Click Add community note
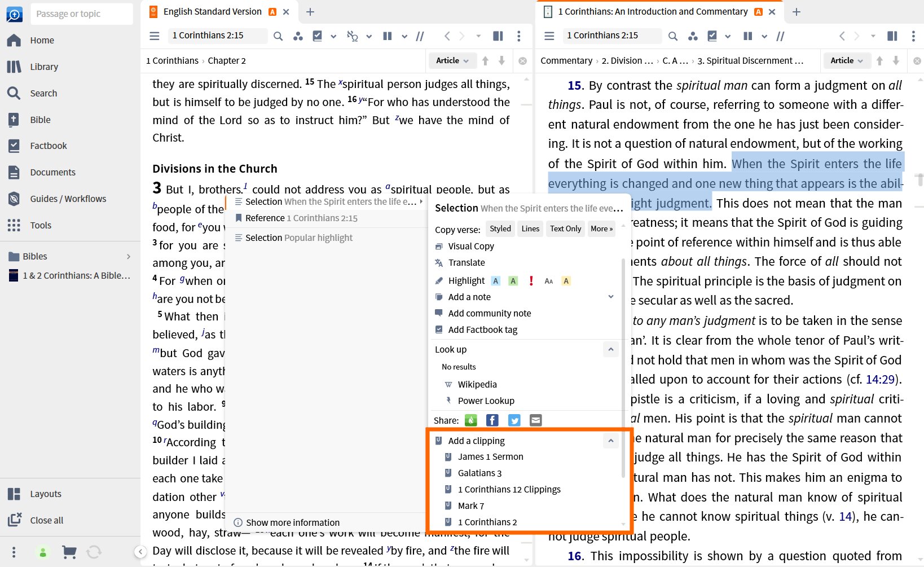 [x=490, y=313]
